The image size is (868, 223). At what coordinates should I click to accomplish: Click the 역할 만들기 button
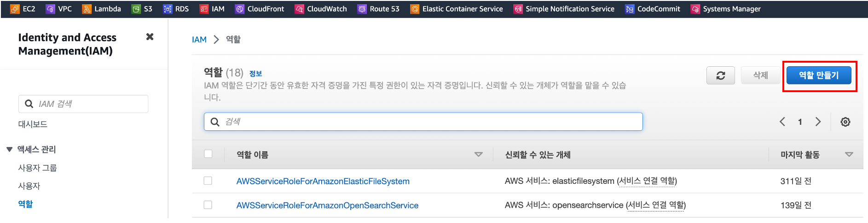[x=819, y=75]
